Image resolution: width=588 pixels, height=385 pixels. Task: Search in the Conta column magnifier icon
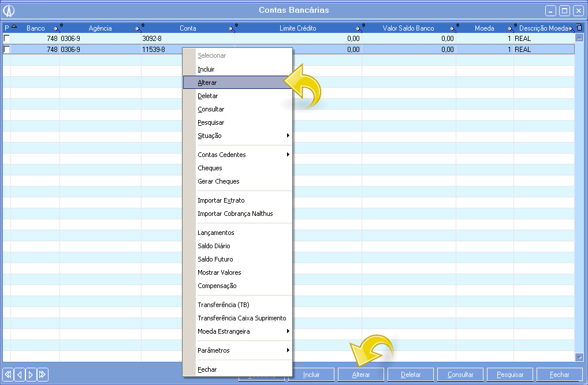(232, 29)
